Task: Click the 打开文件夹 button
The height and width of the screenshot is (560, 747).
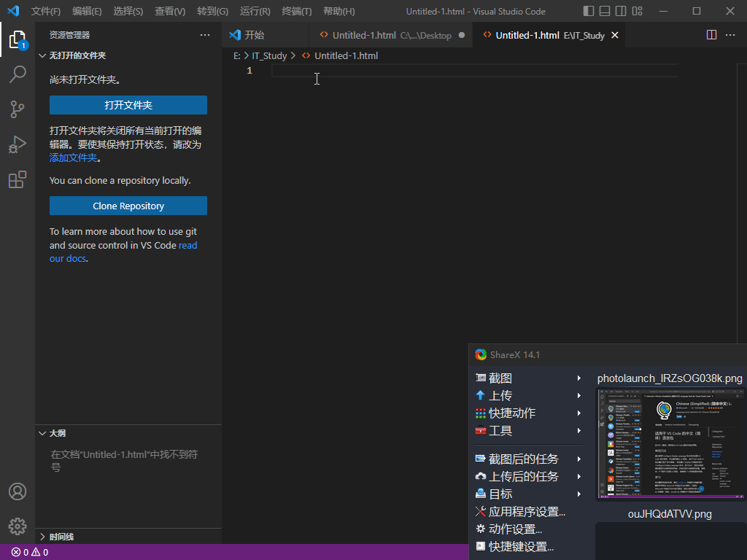Action: click(128, 105)
